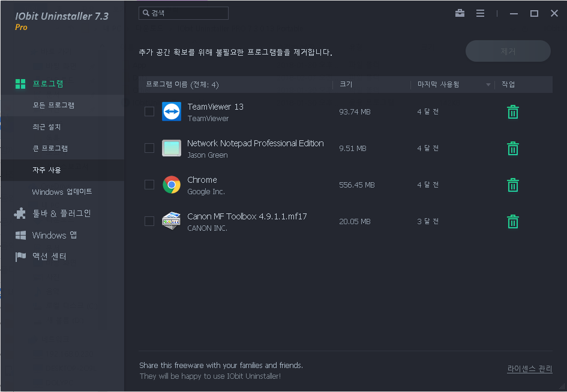Open the hamburger options menu
The height and width of the screenshot is (392, 567).
click(480, 13)
